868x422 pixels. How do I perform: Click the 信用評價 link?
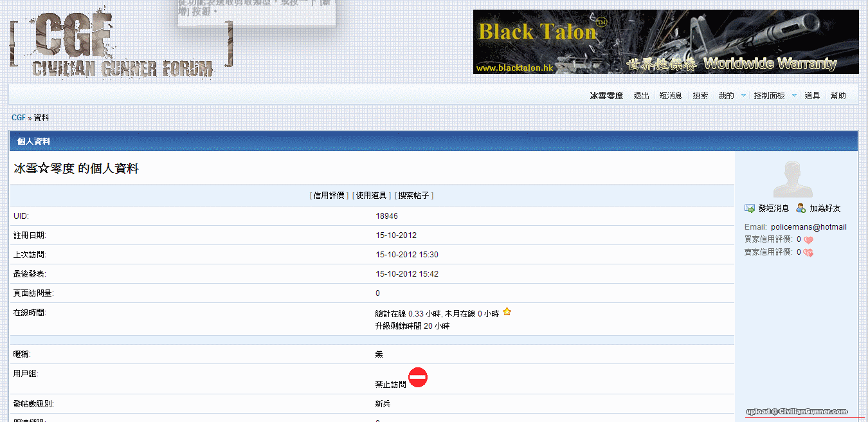coord(329,196)
